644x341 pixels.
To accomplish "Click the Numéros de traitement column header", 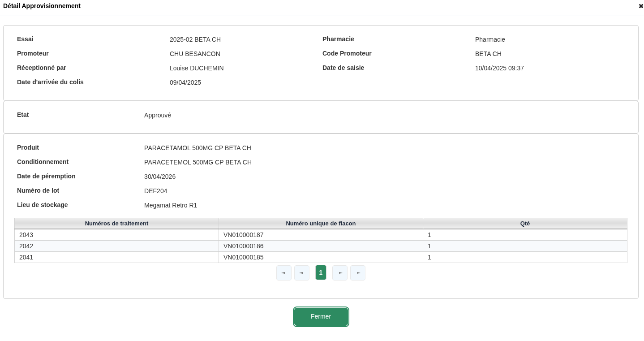I will coord(116,224).
